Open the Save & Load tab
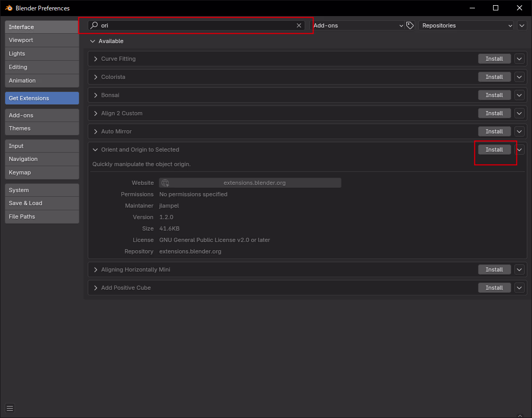 pyautogui.click(x=42, y=203)
